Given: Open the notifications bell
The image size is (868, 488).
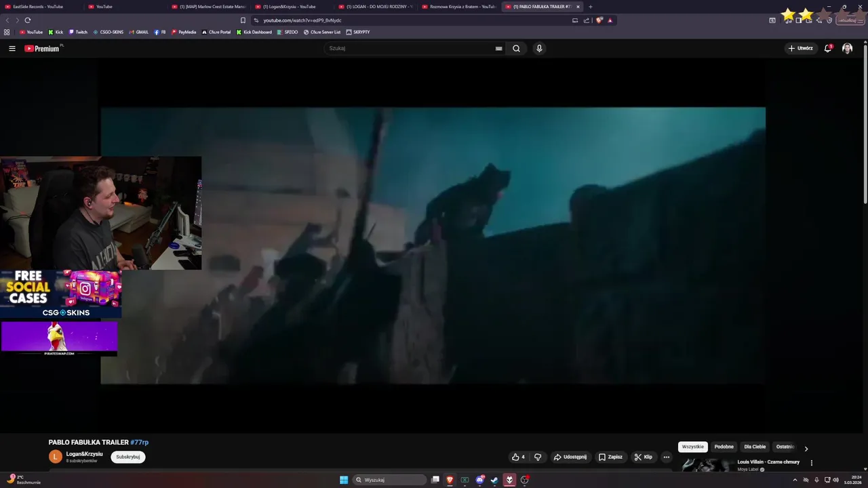Looking at the screenshot, I should coord(828,49).
